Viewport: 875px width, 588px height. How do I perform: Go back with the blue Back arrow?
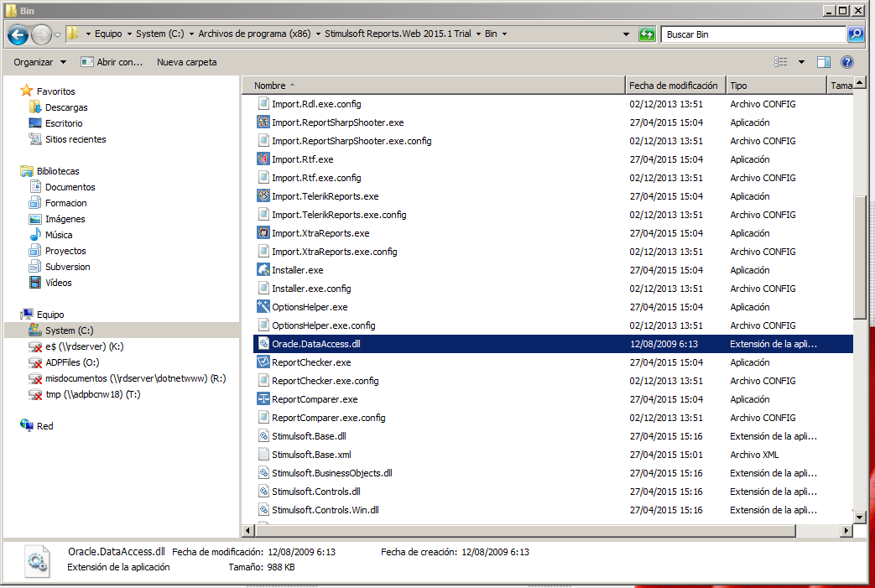pos(18,34)
